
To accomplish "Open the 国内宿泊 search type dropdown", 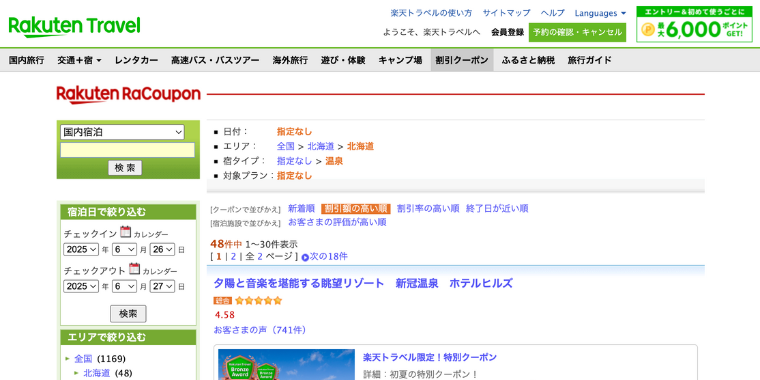I will (122, 132).
